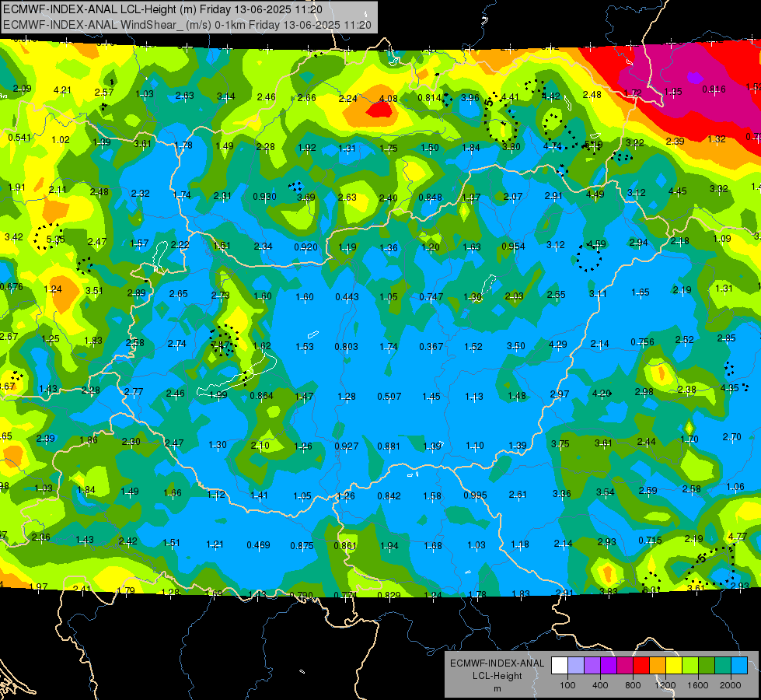Click the wind shear value 0.927

coord(347,446)
